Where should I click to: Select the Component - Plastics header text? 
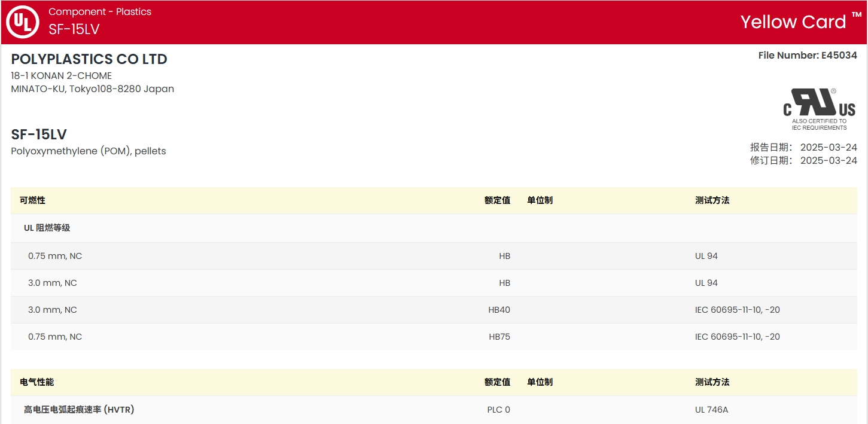click(100, 11)
